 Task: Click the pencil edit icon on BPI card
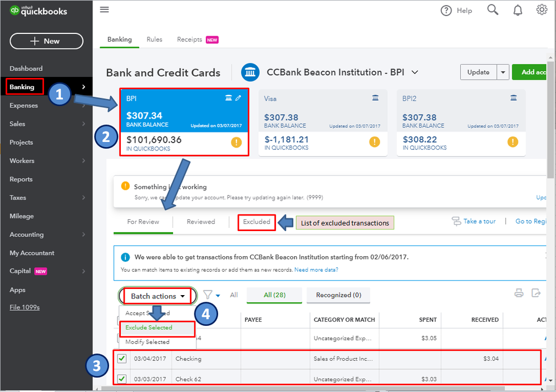(x=238, y=98)
